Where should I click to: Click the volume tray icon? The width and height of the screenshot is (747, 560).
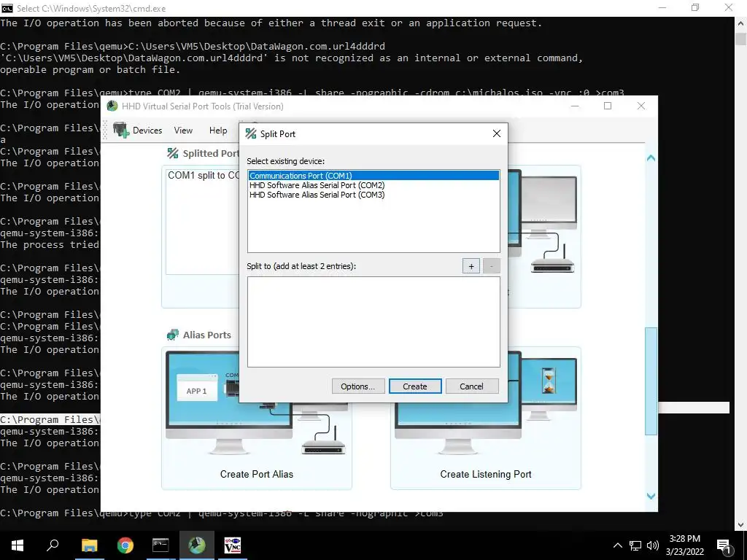pos(653,545)
